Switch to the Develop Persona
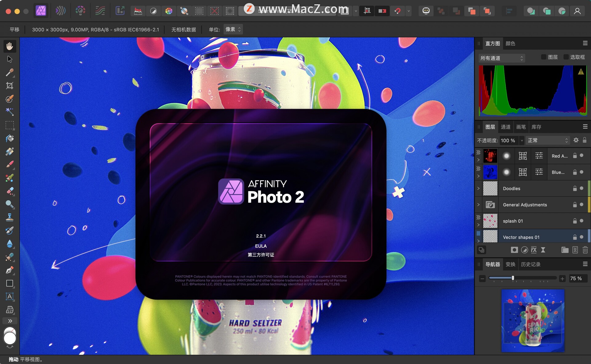 point(80,11)
